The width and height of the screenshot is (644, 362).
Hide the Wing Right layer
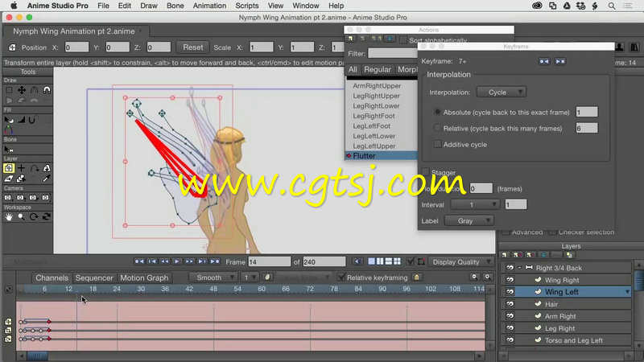[510, 280]
